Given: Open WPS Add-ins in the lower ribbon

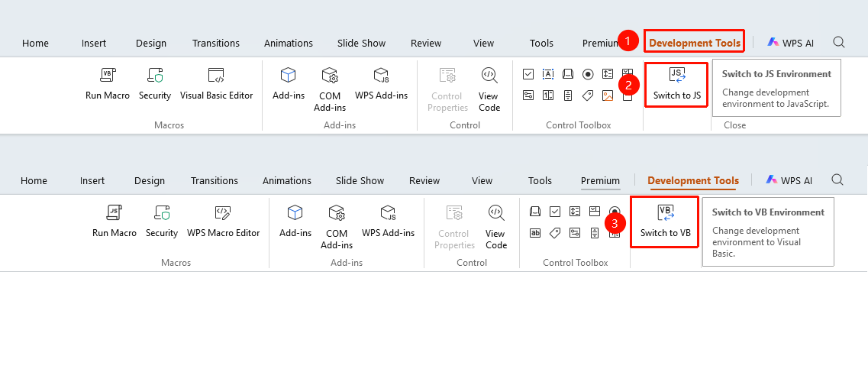Looking at the screenshot, I should click(388, 221).
